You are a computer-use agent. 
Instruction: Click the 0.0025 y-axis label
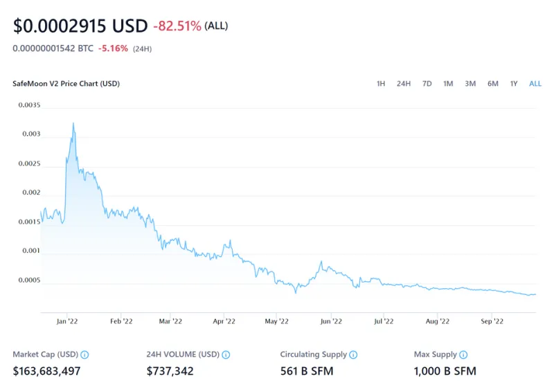[29, 163]
